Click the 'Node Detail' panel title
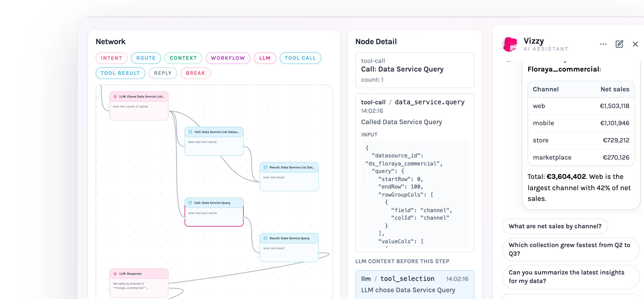 coord(376,41)
